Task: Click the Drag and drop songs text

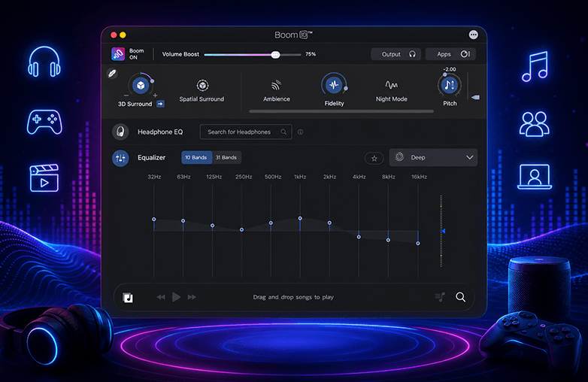Action: pyautogui.click(x=293, y=297)
